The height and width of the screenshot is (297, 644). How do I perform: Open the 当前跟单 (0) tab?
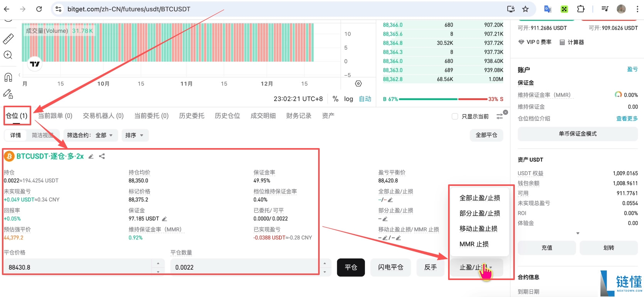tap(55, 116)
